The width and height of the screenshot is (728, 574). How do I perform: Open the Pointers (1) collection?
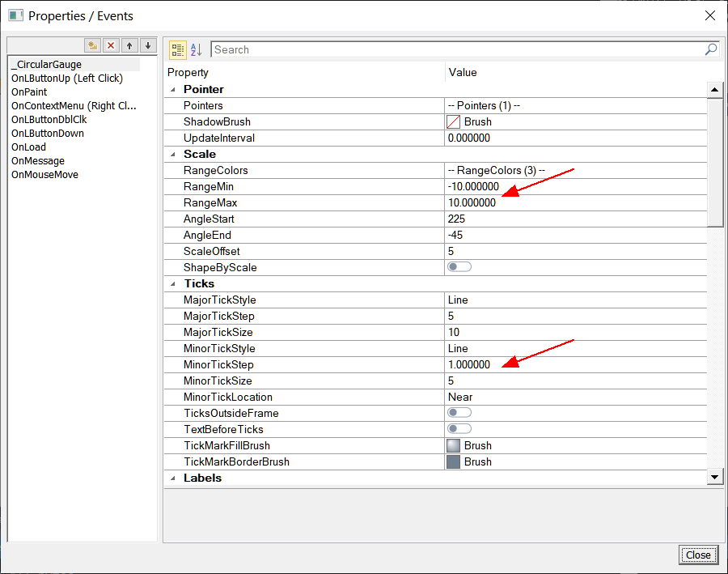pos(575,105)
